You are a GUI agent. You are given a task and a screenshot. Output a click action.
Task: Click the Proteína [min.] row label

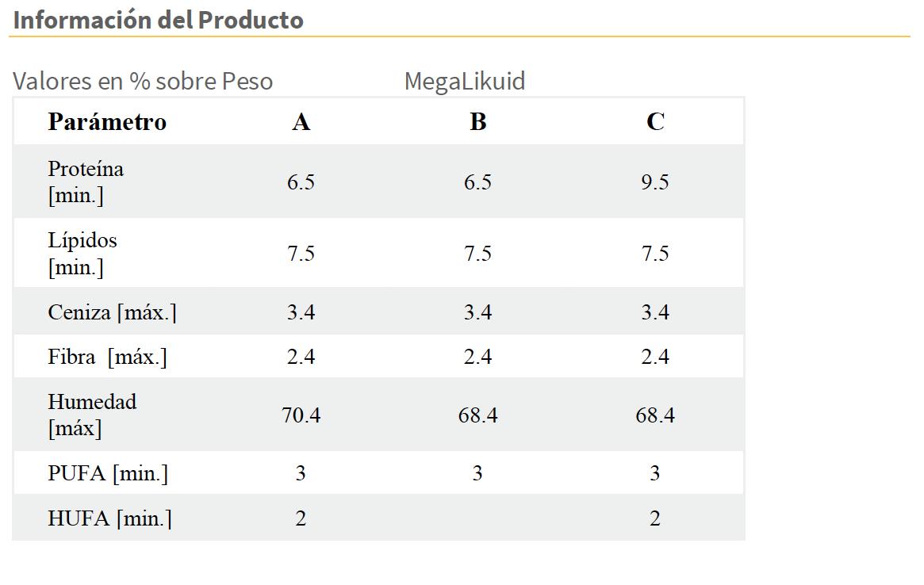86,182
